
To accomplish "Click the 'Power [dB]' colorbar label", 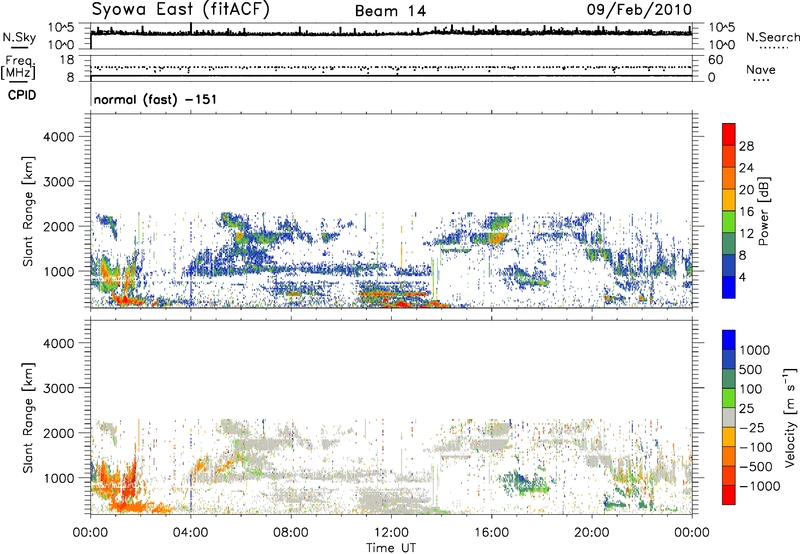I will 763,211.
